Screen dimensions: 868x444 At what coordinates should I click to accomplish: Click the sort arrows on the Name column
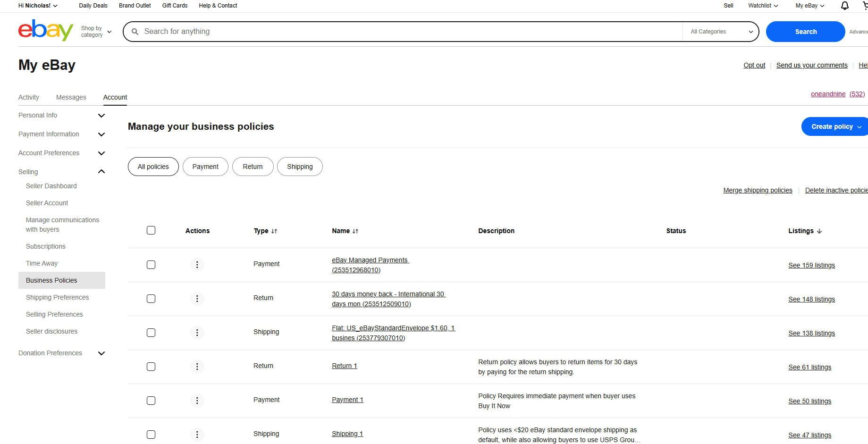[x=356, y=231]
